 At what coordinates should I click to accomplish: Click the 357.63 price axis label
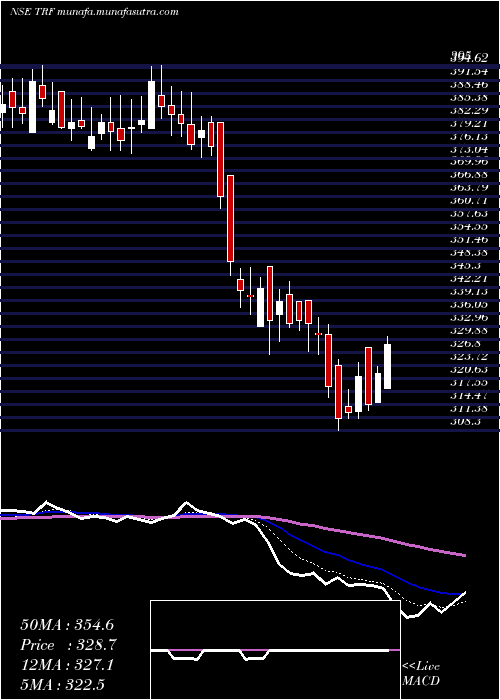[469, 213]
